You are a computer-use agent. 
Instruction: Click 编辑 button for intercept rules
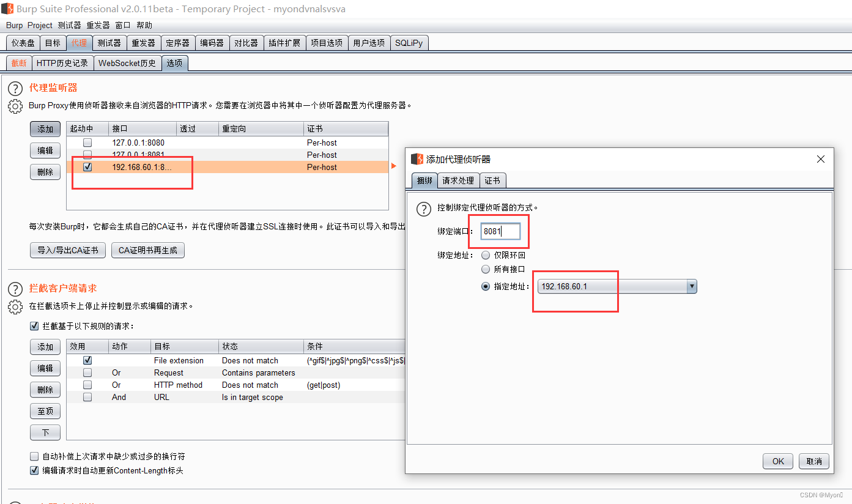(45, 368)
